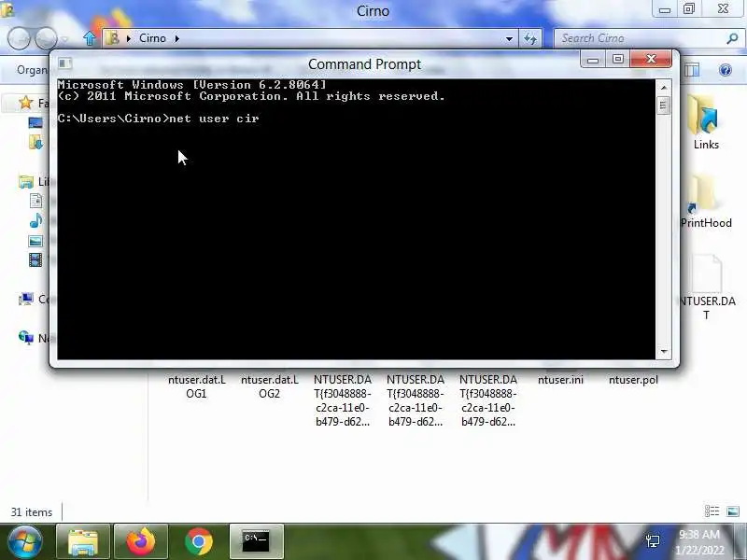The height and width of the screenshot is (560, 747).
Task: Close the Command Prompt window
Action: click(x=651, y=60)
